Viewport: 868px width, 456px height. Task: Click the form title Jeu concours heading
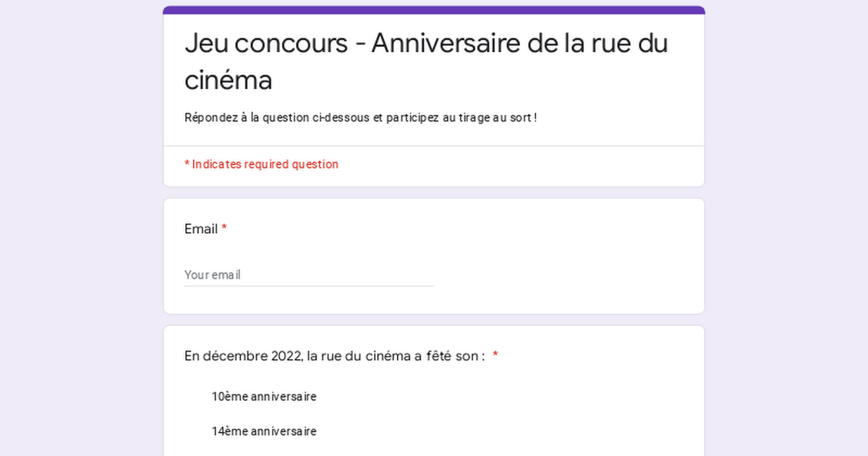(426, 62)
